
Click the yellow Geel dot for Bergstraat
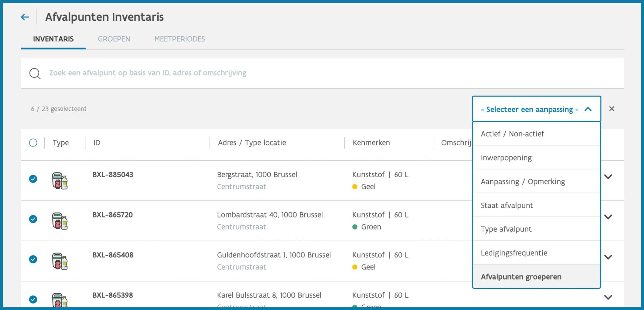(355, 187)
